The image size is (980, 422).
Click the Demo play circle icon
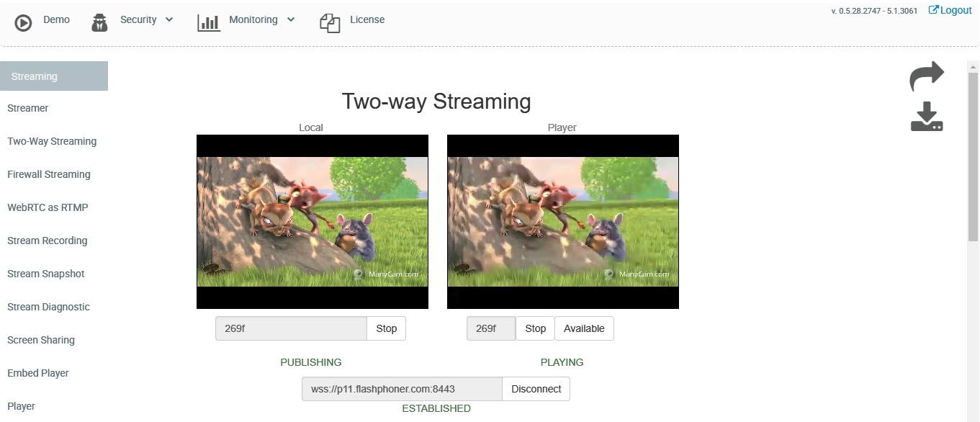(23, 22)
